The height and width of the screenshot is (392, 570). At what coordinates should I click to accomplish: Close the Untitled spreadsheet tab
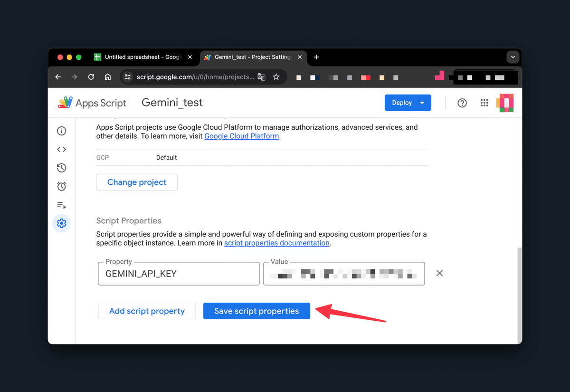click(x=190, y=57)
